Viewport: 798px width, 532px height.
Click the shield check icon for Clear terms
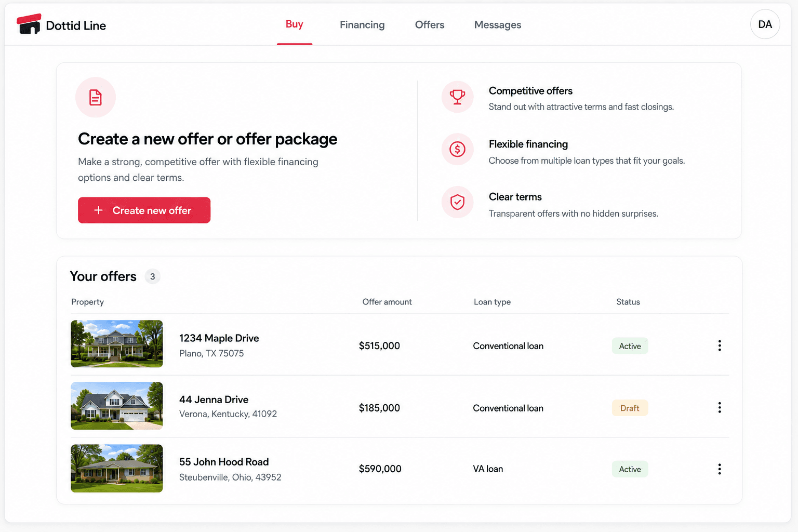457,202
